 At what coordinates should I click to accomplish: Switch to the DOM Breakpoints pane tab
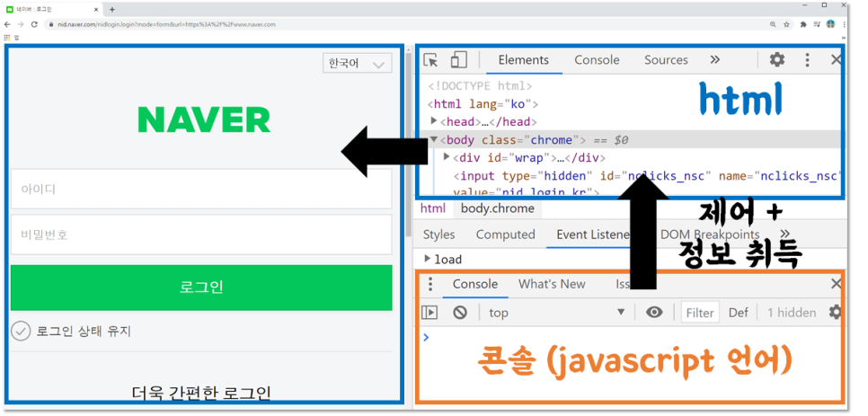pos(710,235)
